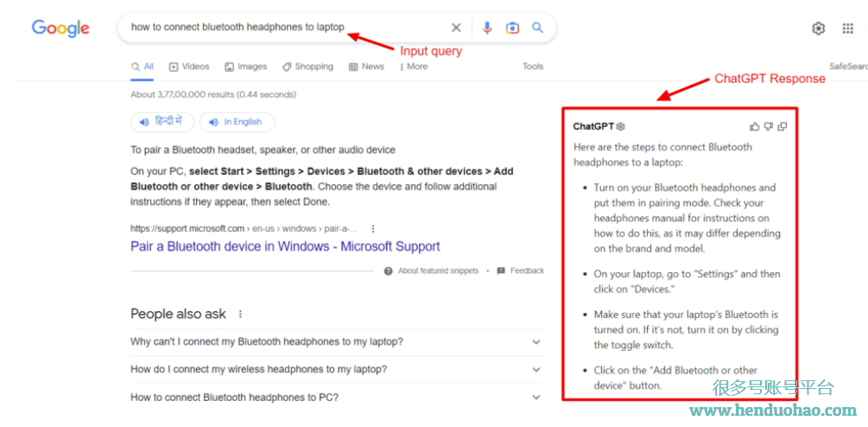This screenshot has width=868, height=427.
Task: Open About featured snippets link
Action: [x=438, y=271]
